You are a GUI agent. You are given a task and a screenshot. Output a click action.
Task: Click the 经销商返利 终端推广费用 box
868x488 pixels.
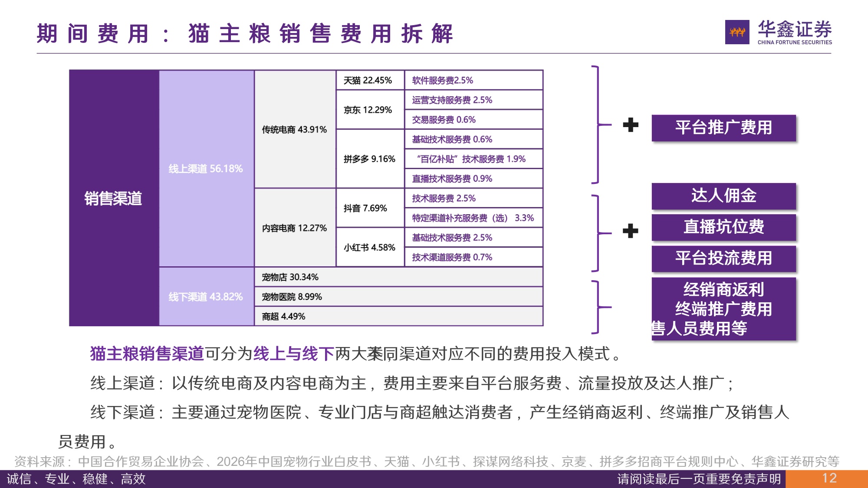(x=723, y=308)
